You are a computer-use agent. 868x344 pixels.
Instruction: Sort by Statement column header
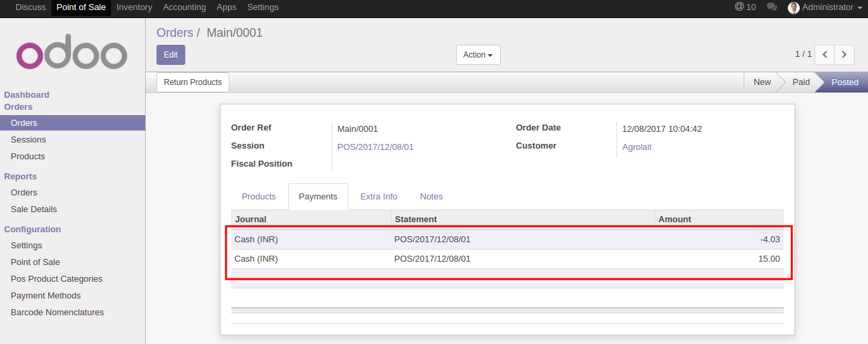coord(523,219)
